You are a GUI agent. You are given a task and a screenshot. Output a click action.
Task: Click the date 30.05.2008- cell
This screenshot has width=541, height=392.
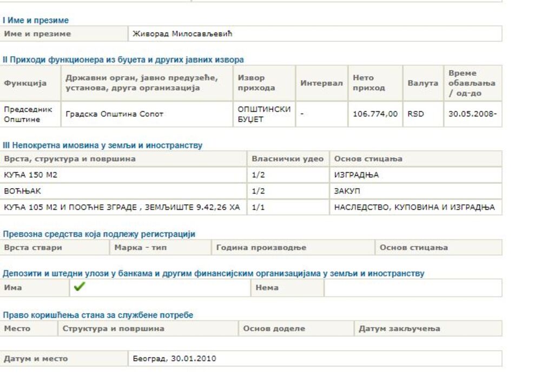[x=472, y=114]
